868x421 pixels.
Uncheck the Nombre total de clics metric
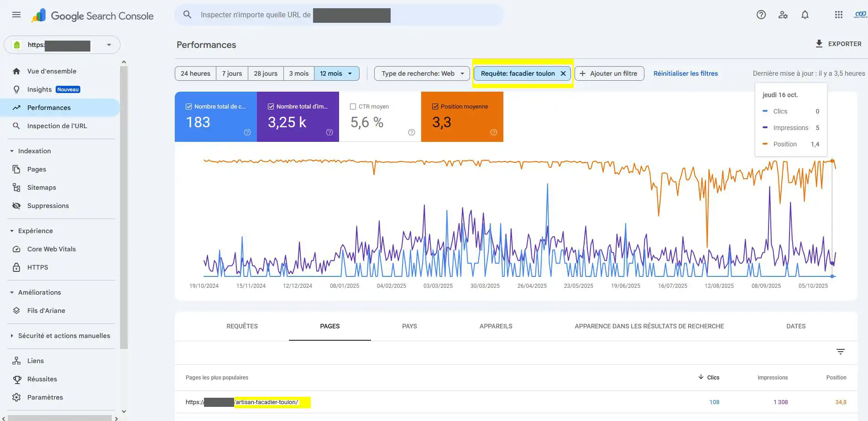coord(188,107)
